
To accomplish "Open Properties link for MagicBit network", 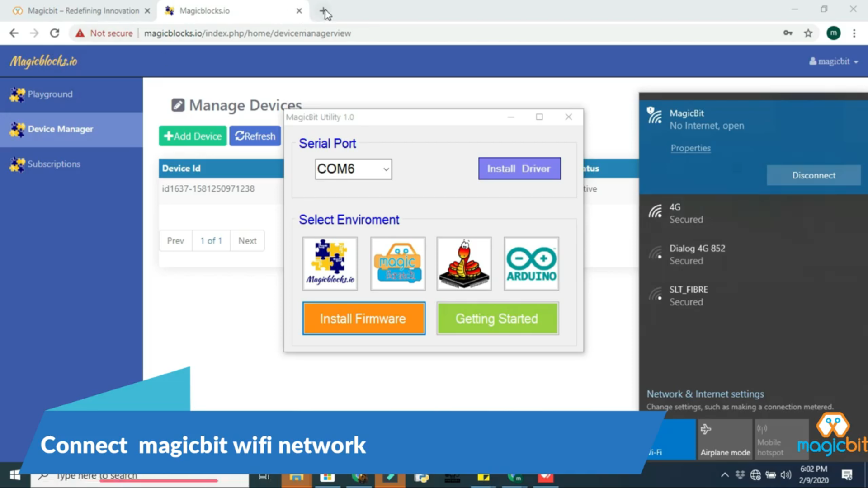I will (x=690, y=148).
